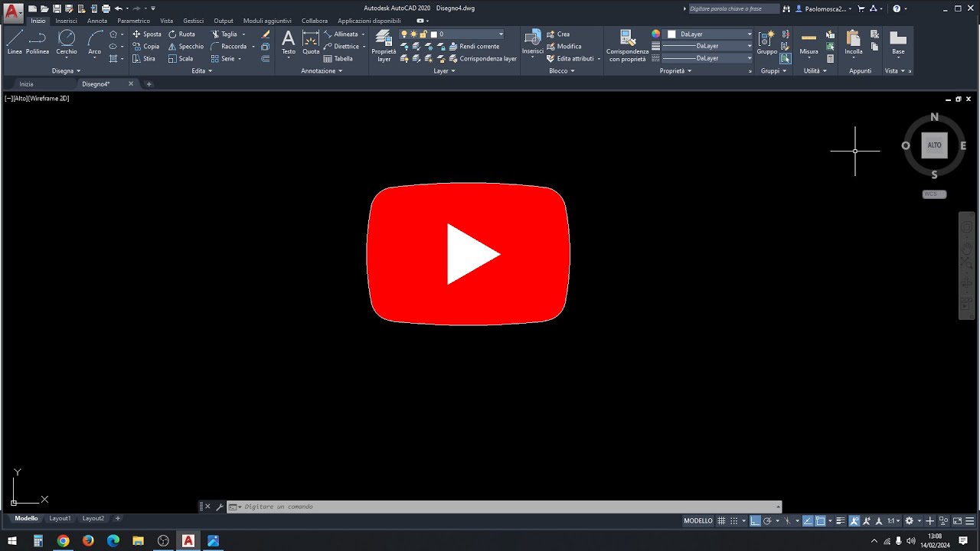Activate the Stira stretch command

tap(143, 58)
